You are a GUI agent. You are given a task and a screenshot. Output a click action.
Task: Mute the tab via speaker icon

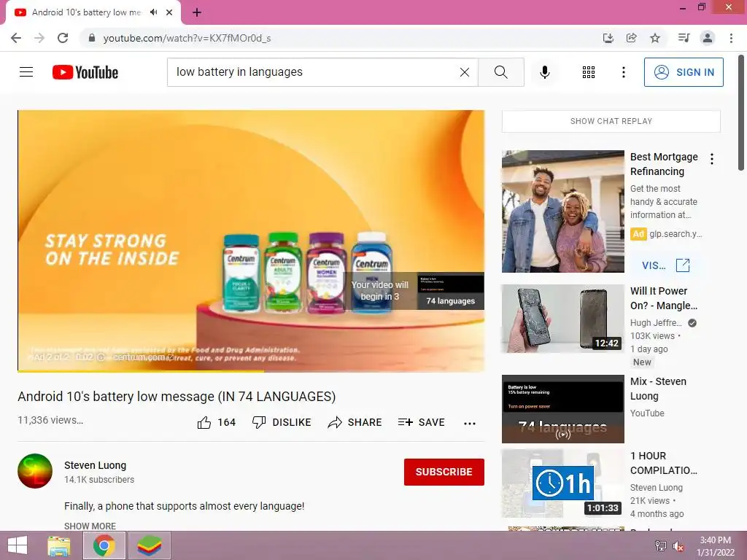point(153,12)
